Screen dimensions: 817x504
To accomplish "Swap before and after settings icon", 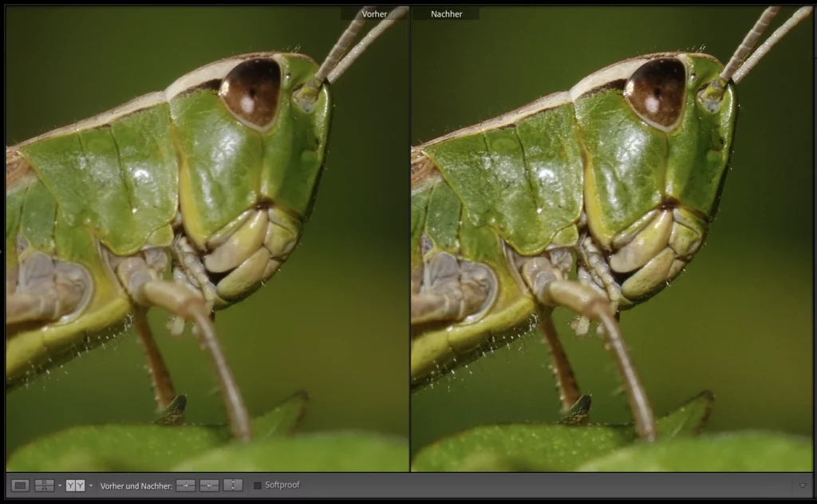I will point(233,485).
